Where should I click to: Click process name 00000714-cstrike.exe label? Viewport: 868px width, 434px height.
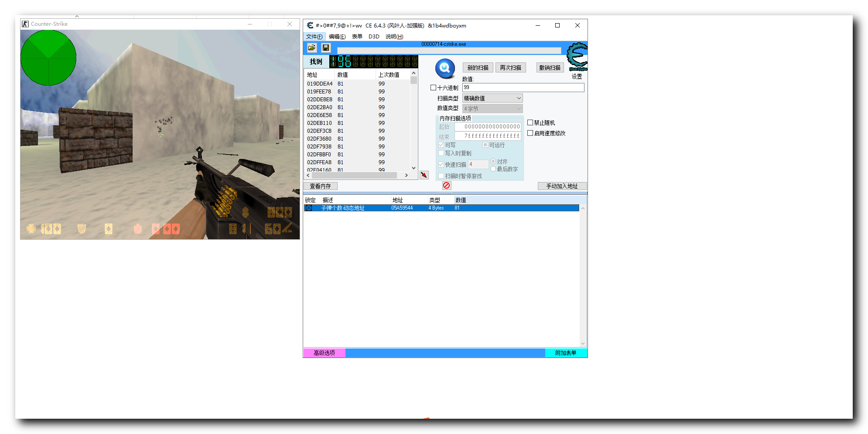pyautogui.click(x=444, y=44)
